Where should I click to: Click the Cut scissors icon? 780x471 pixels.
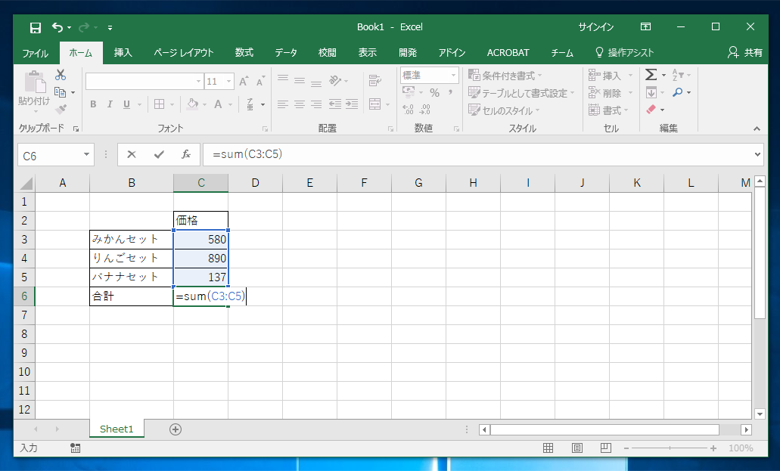coord(61,75)
